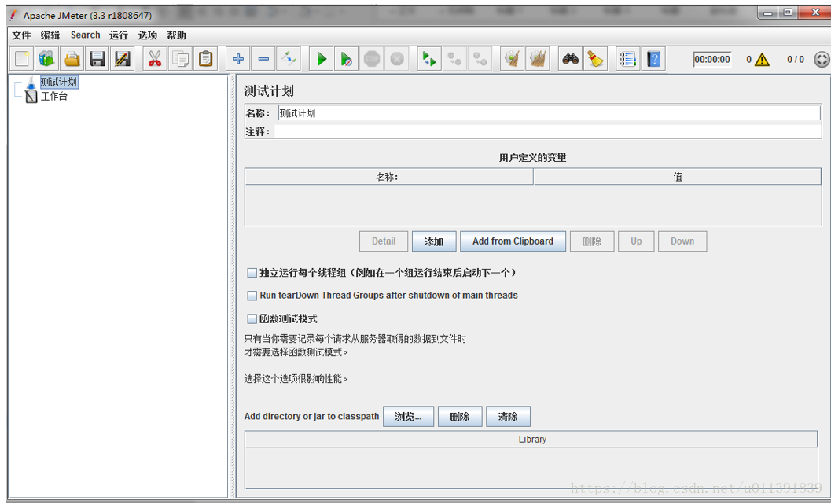
Task: Open the 文件 menu
Action: coord(22,35)
